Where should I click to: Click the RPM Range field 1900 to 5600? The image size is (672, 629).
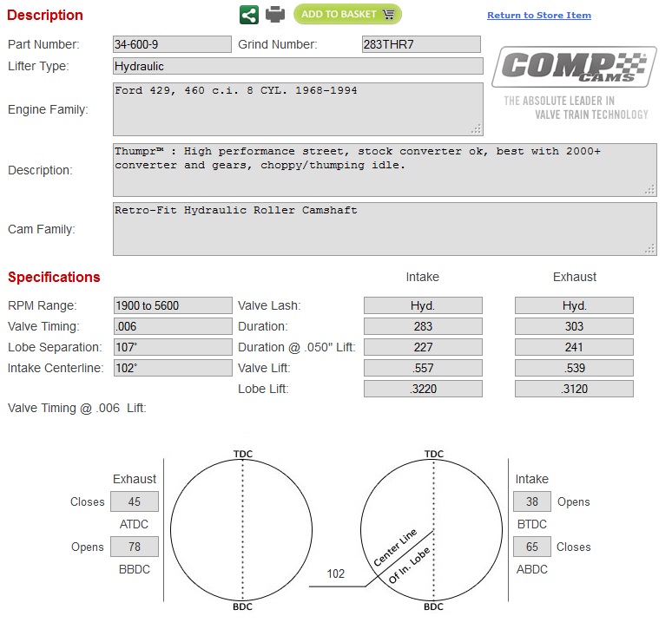pyautogui.click(x=173, y=305)
